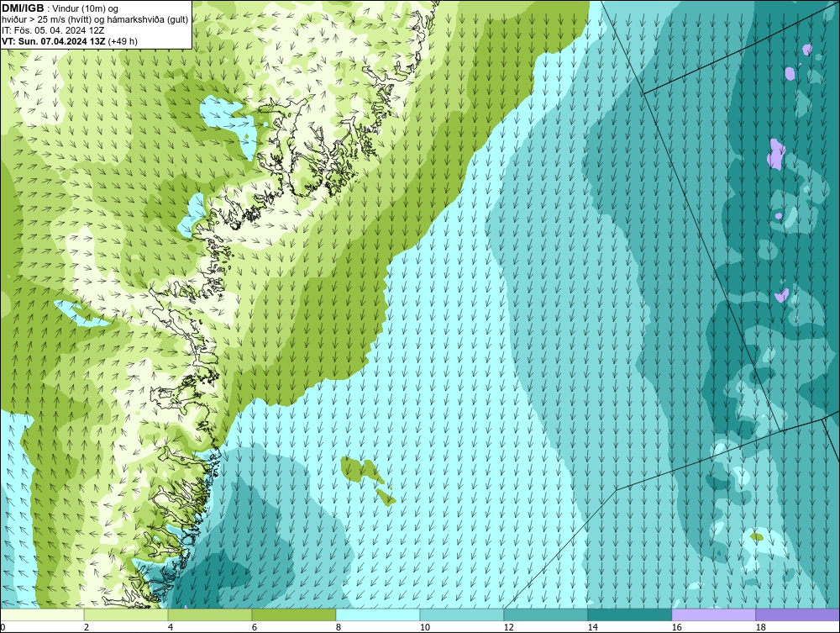Screen dimensions: 840x633
Task: Click the 12–14 m/s teal swatch
Action: point(546,615)
